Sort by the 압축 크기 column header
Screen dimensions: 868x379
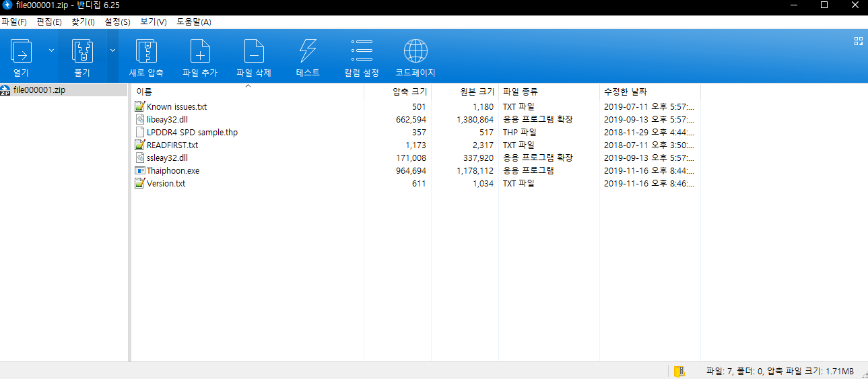(x=397, y=92)
